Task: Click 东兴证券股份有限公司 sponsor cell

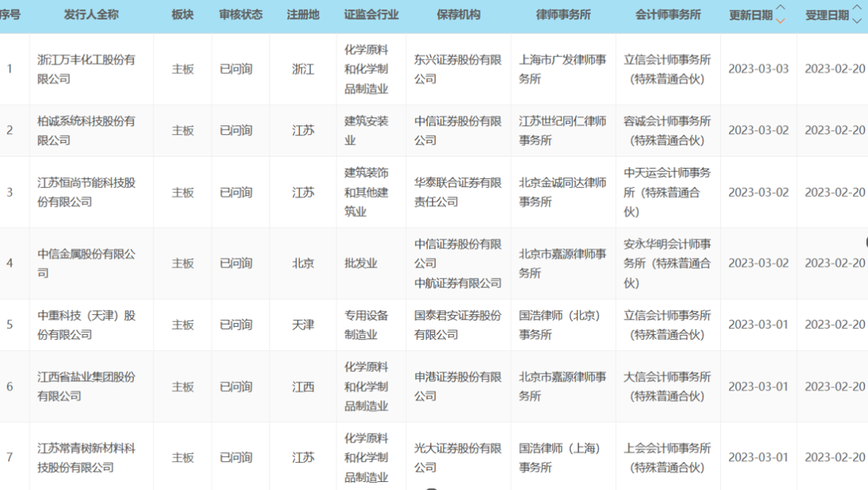Action: point(457,69)
